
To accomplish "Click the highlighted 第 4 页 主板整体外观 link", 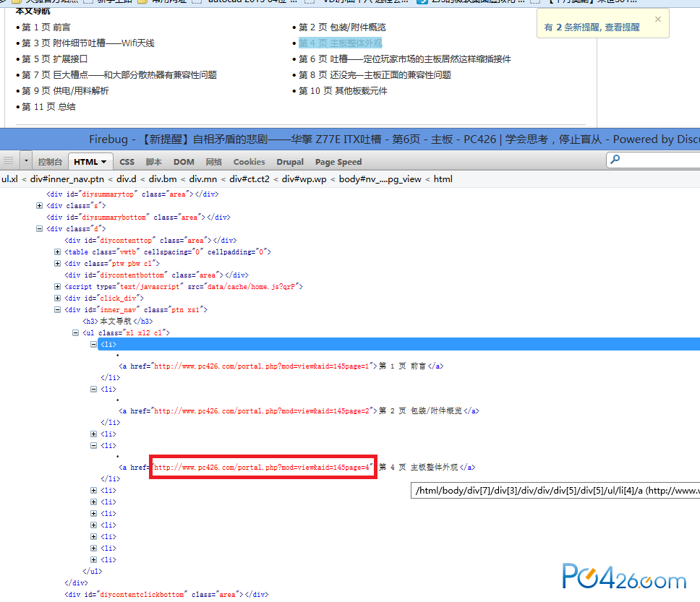I will [340, 43].
